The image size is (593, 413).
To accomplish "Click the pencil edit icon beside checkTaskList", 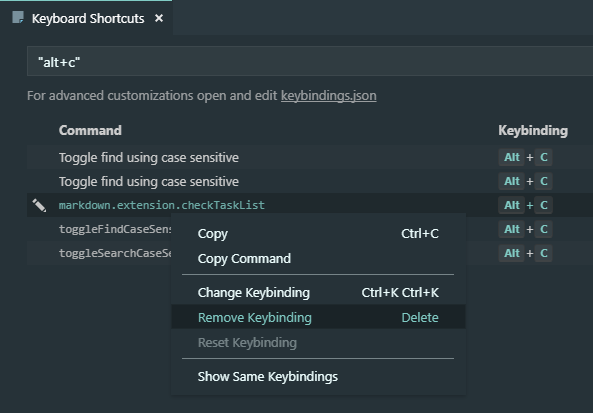I will (x=39, y=205).
